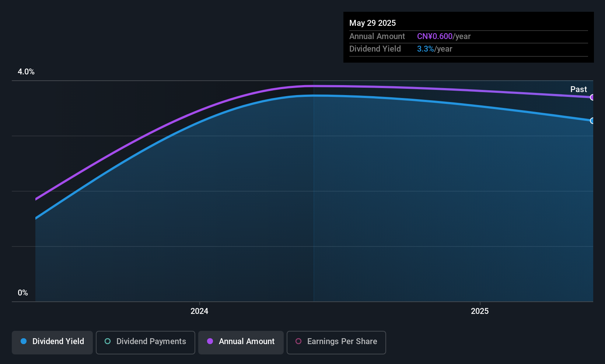Show the Earnings Per Share series

[x=336, y=342]
